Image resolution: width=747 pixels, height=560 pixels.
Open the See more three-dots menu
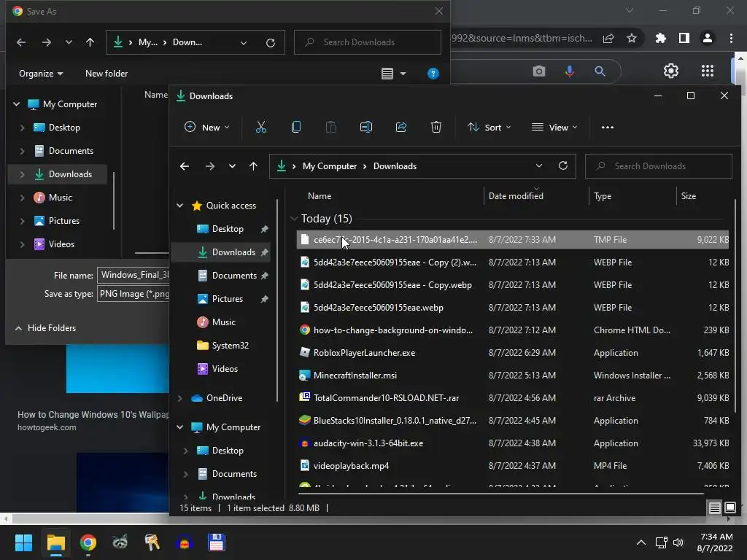[x=608, y=127]
